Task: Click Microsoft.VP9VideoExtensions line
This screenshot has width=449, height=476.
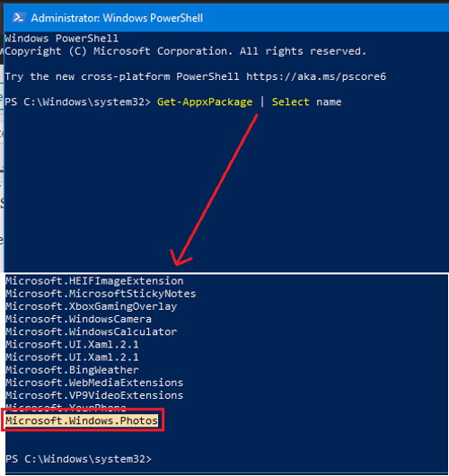Action: pos(94,395)
